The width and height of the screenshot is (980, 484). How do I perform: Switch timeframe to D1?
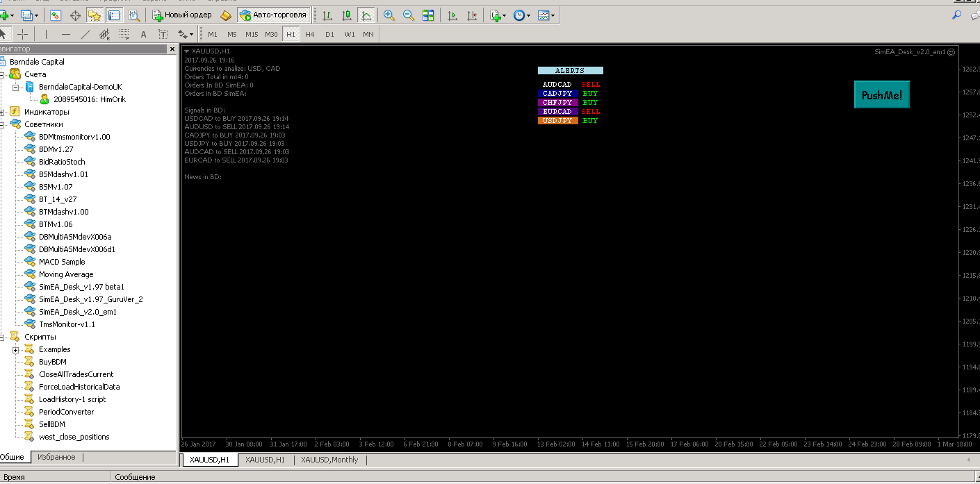tap(329, 34)
